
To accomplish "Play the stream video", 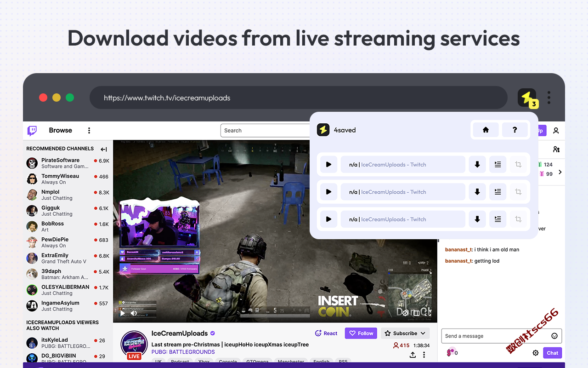I will click(122, 313).
